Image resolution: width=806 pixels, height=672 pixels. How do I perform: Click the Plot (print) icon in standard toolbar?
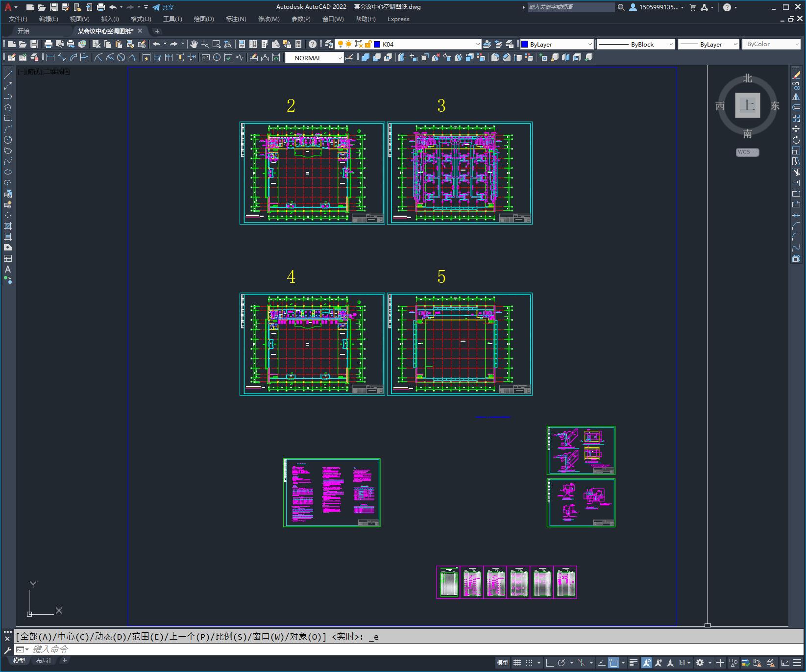tap(49, 44)
